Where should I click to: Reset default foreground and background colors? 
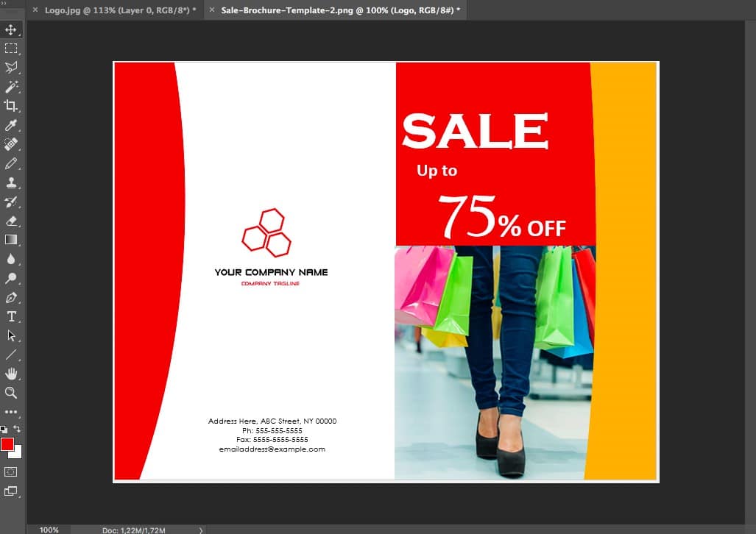pyautogui.click(x=4, y=429)
